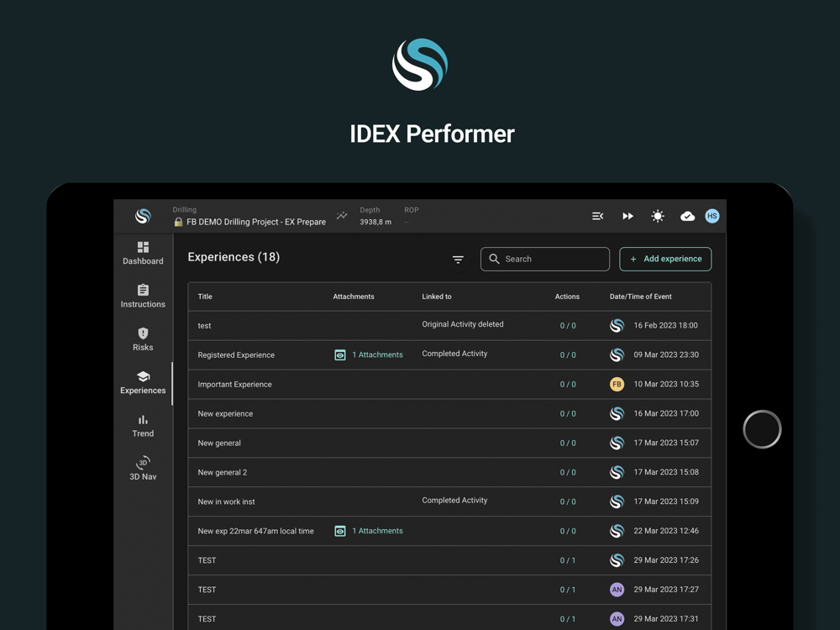Open the 'New experience' row title

(x=225, y=413)
